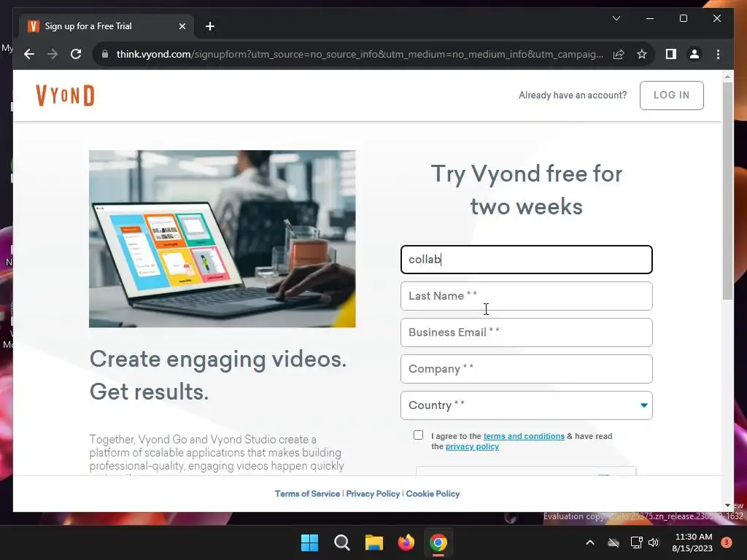Click the address bar URL

tap(360, 54)
